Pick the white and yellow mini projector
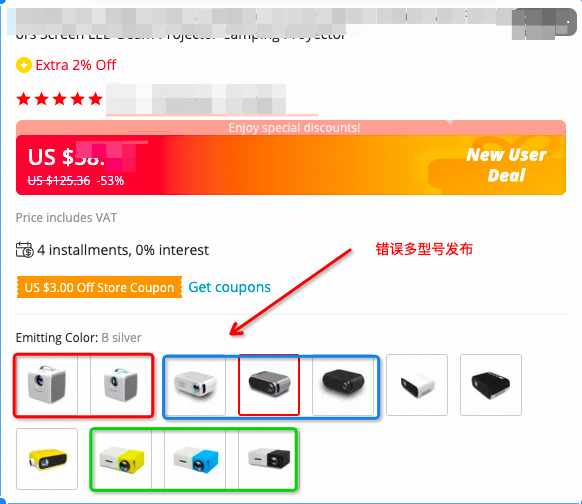582x504 pixels. coord(121,459)
